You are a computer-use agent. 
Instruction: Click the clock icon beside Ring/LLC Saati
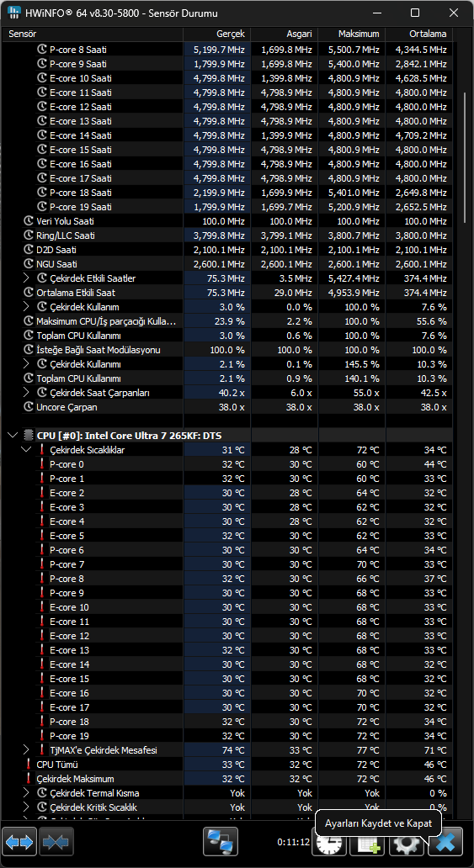pyautogui.click(x=29, y=236)
